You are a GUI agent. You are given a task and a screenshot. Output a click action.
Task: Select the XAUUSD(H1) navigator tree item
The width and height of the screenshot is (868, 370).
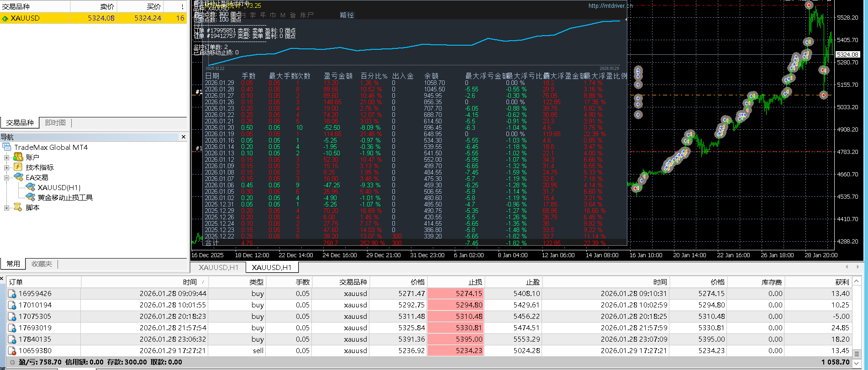pos(59,187)
